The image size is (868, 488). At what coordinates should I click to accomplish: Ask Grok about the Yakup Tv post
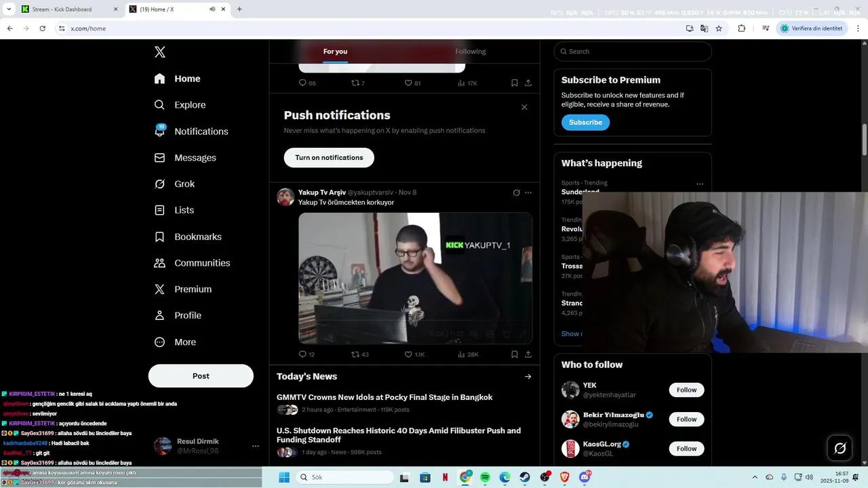tap(516, 192)
